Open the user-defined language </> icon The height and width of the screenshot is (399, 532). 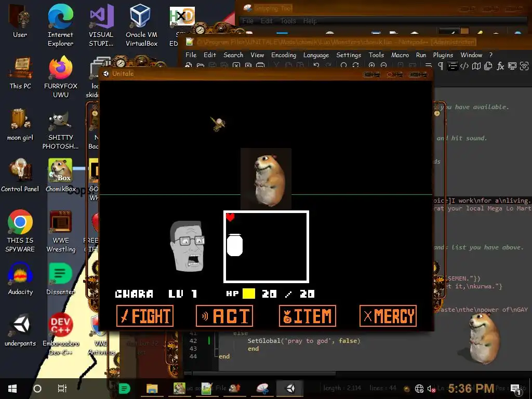[x=464, y=66]
